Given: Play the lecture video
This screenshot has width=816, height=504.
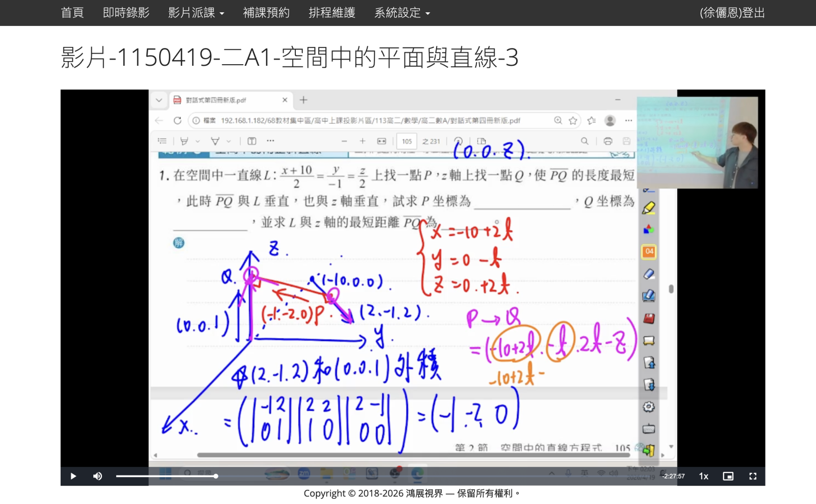Looking at the screenshot, I should click(x=73, y=476).
